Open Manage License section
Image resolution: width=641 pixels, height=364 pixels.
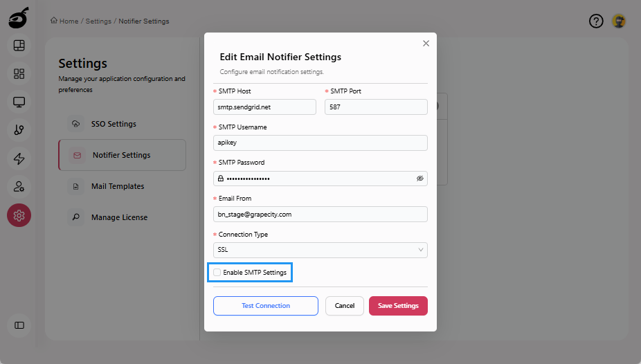123,217
